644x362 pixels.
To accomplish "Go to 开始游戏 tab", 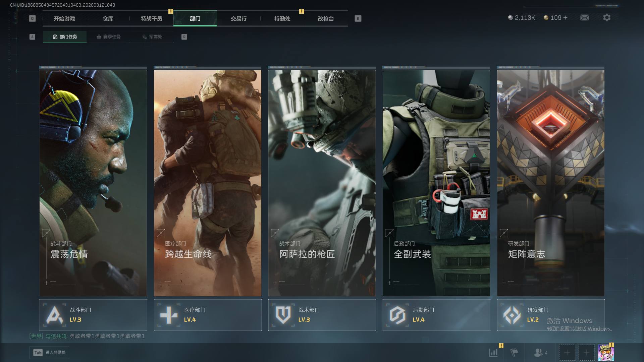I will click(64, 18).
